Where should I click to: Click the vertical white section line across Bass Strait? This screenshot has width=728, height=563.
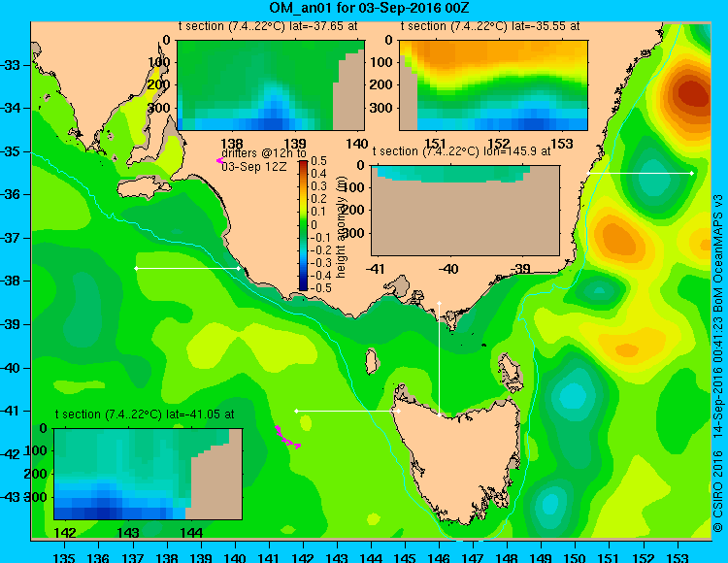tap(439, 359)
